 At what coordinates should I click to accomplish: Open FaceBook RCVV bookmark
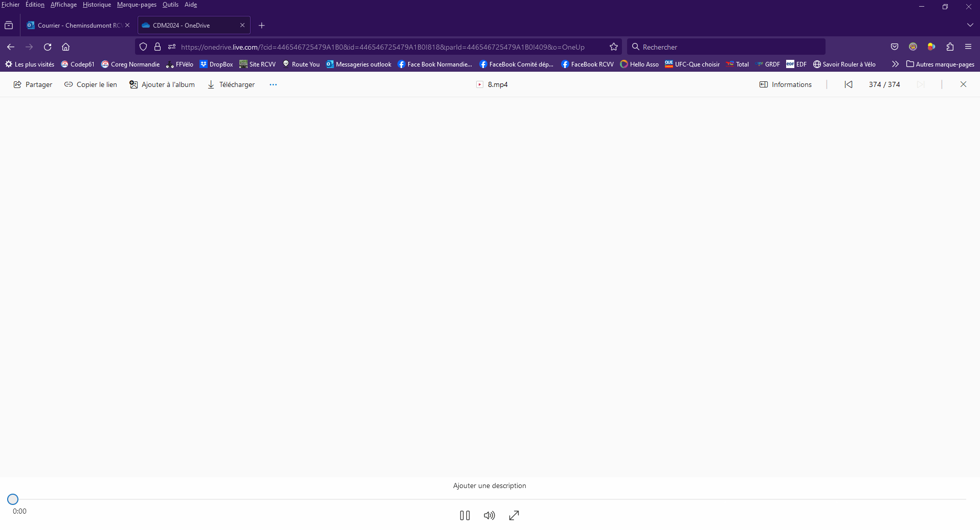[587, 64]
